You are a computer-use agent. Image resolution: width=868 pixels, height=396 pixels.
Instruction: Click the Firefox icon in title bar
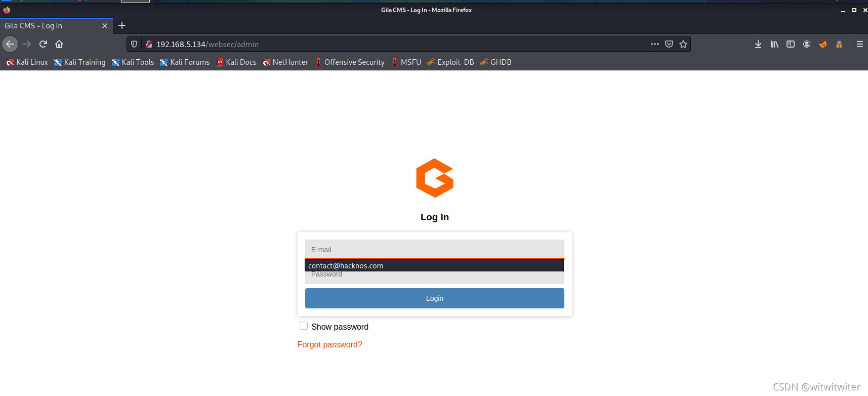tap(7, 10)
